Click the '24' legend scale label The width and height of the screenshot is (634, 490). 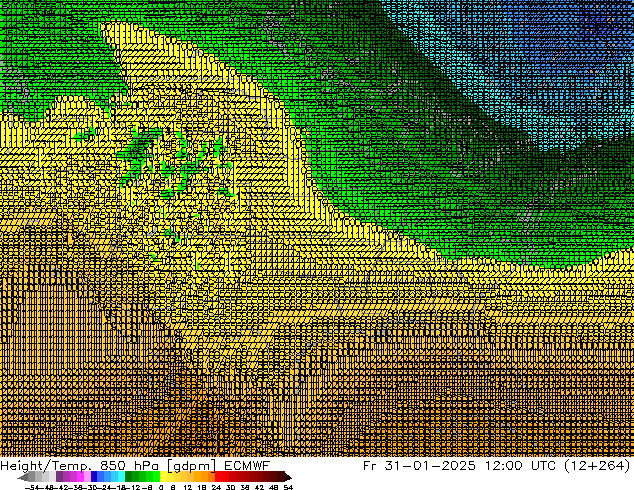[x=216, y=487]
